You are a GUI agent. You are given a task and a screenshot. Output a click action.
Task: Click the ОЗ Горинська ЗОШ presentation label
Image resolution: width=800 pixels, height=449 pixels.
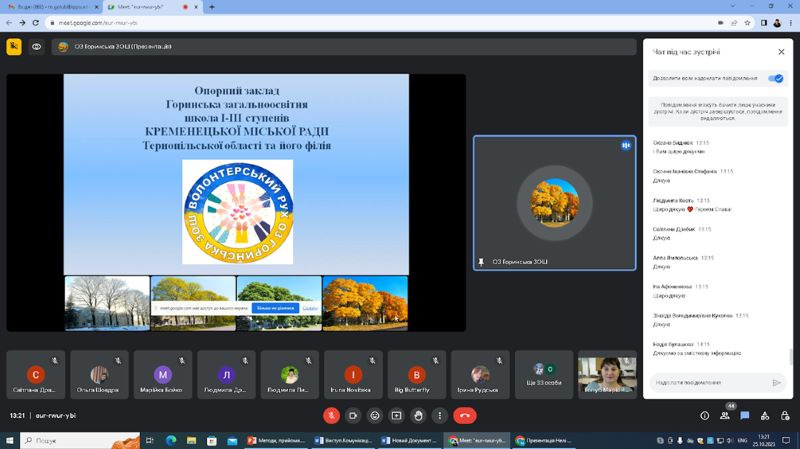click(122, 46)
